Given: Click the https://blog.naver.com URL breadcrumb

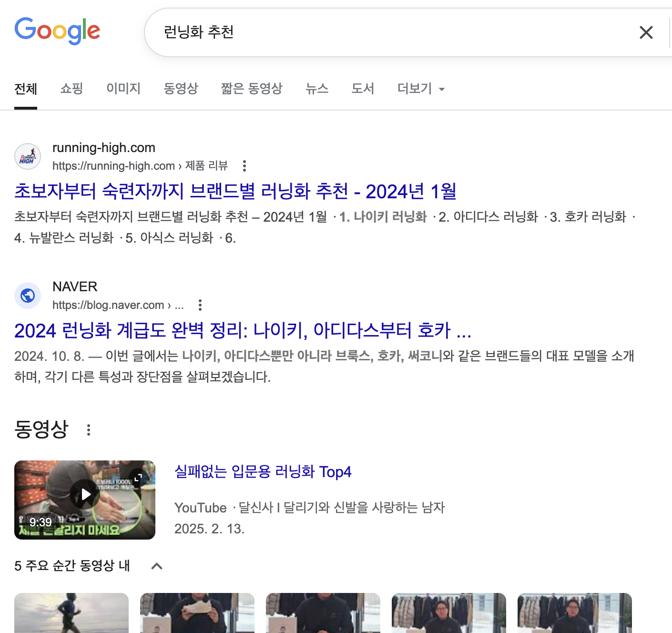Looking at the screenshot, I should click(x=118, y=305).
